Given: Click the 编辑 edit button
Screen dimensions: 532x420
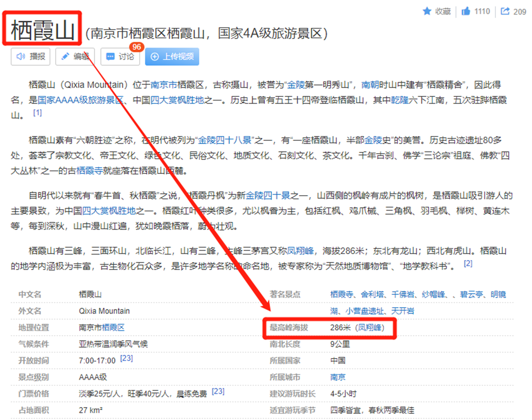Looking at the screenshot, I should pyautogui.click(x=75, y=56).
